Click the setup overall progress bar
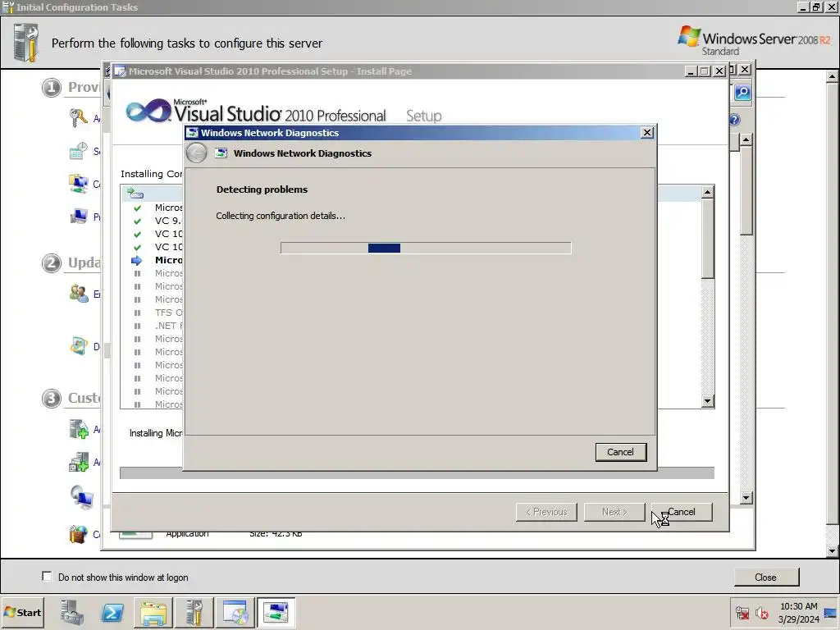 pyautogui.click(x=417, y=473)
